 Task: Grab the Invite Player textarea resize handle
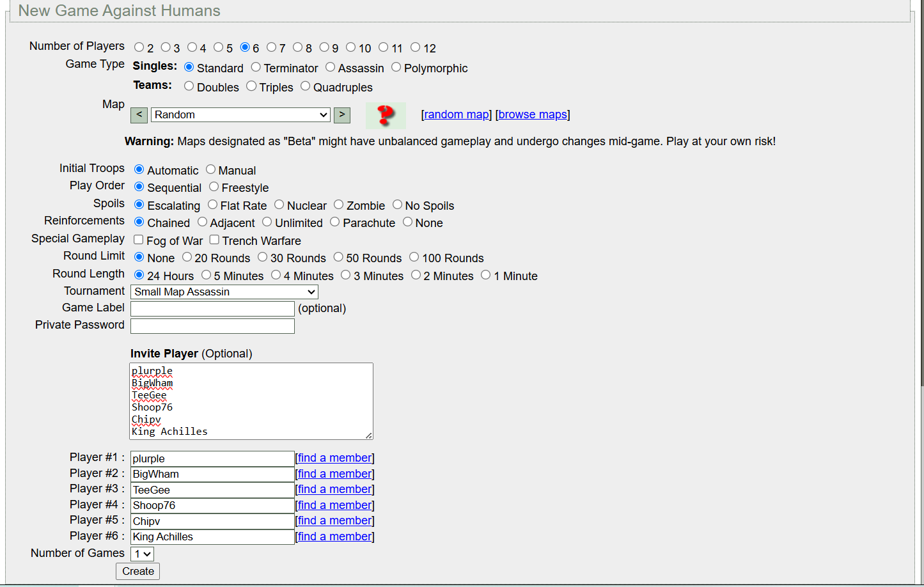[368, 435]
